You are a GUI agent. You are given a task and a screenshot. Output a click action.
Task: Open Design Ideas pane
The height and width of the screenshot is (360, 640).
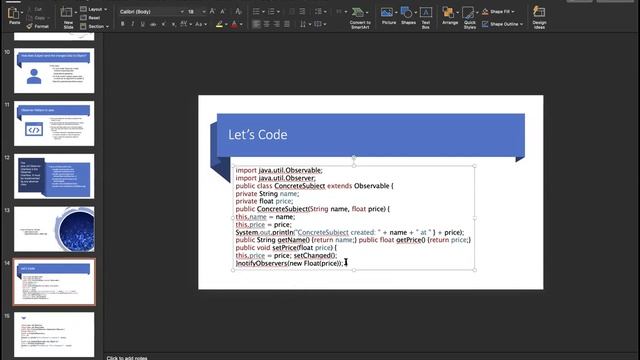pos(539,18)
